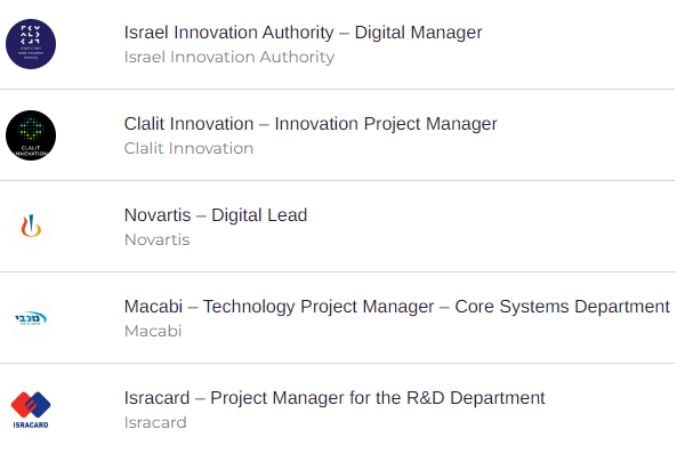
Task: Click the Israel Innovation Authority round logo
Action: coord(31,44)
